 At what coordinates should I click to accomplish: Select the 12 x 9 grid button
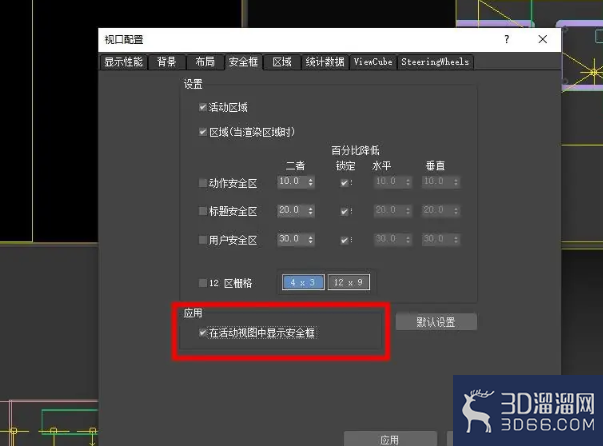pyautogui.click(x=348, y=282)
